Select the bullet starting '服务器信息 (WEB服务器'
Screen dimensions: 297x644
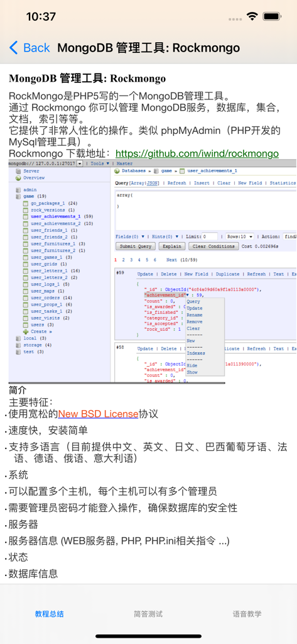point(119,540)
